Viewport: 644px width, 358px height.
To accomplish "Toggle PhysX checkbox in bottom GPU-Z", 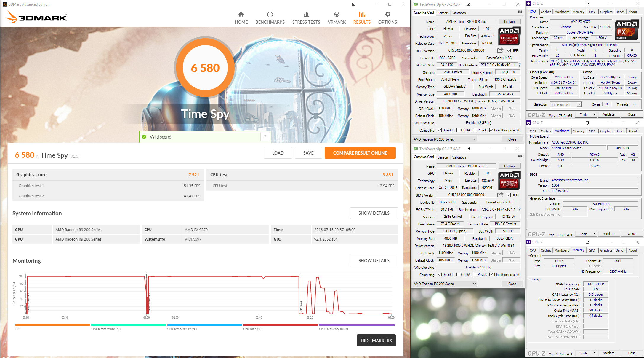I will point(475,275).
